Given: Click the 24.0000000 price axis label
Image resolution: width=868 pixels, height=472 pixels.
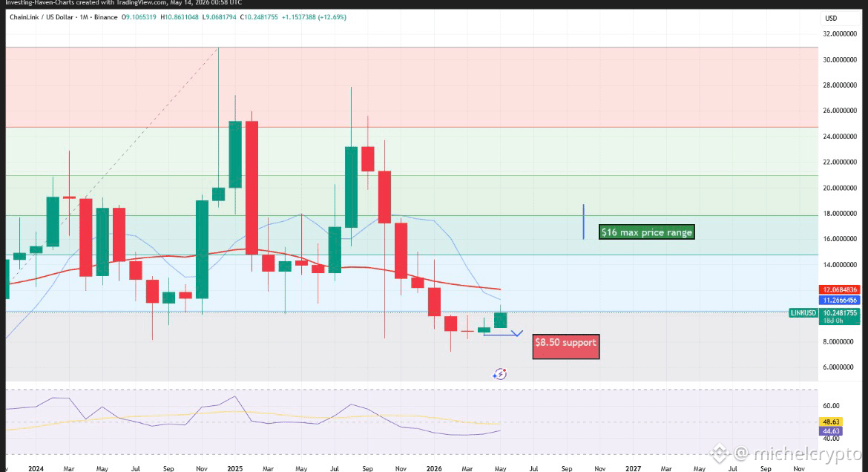Looking at the screenshot, I should (x=840, y=137).
